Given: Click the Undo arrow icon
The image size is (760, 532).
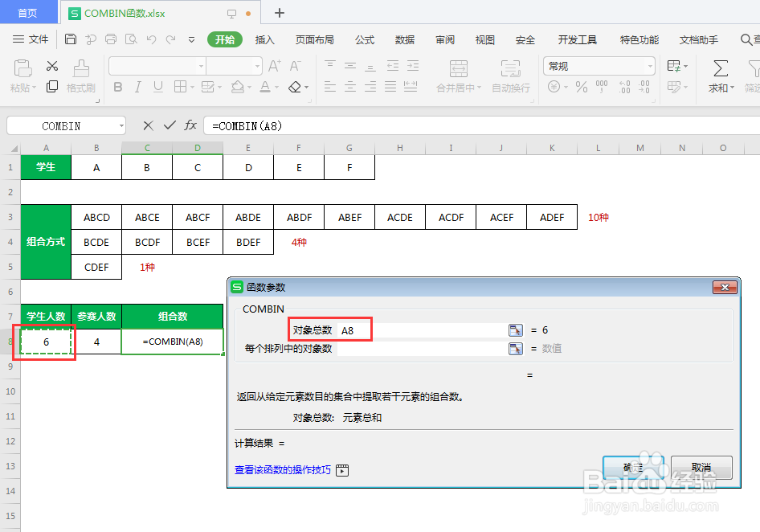Looking at the screenshot, I should click(x=151, y=39).
